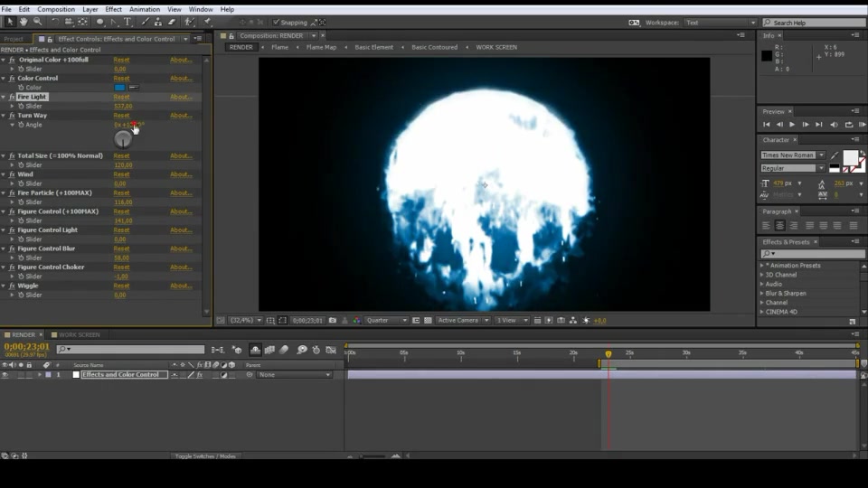Expand the Animation Presets folder

pyautogui.click(x=761, y=266)
